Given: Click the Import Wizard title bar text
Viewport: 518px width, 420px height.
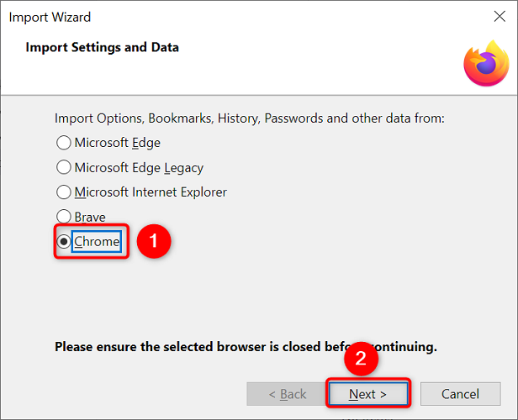Looking at the screenshot, I should 50,17.
